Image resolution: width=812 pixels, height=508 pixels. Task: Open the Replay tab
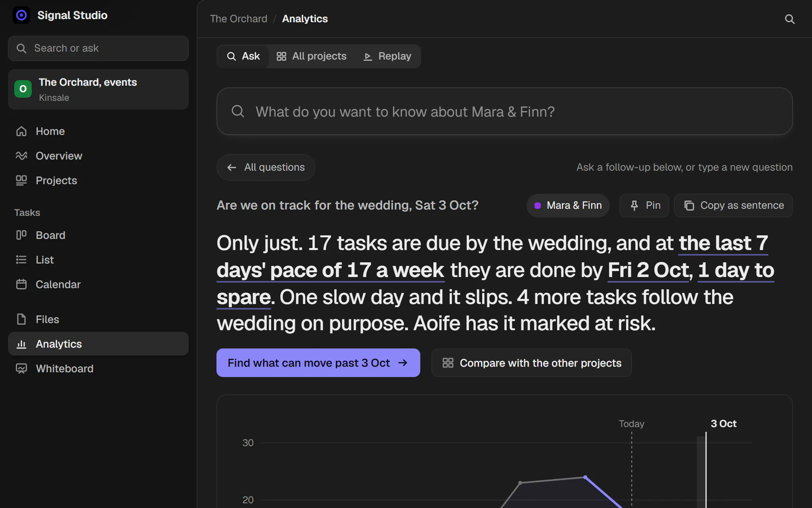(x=387, y=56)
